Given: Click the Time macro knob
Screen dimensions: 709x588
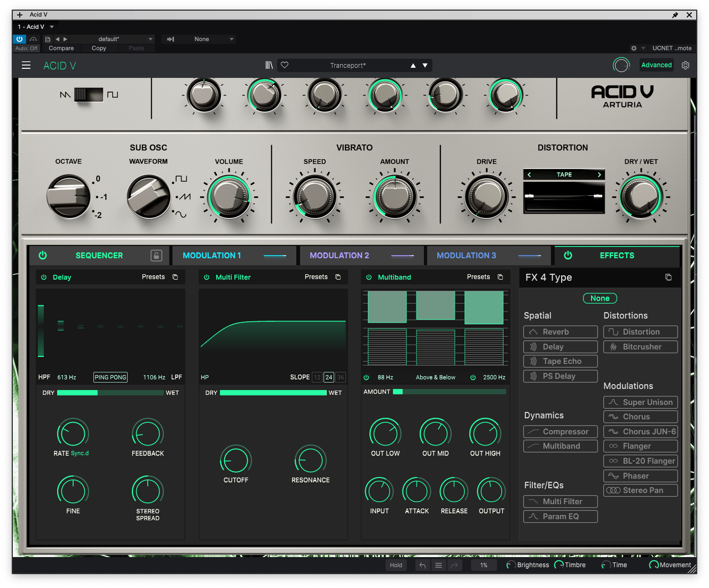Looking at the screenshot, I should (606, 565).
